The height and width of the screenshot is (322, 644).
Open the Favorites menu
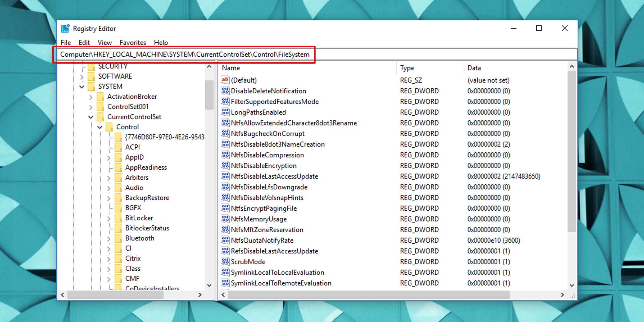pyautogui.click(x=133, y=42)
